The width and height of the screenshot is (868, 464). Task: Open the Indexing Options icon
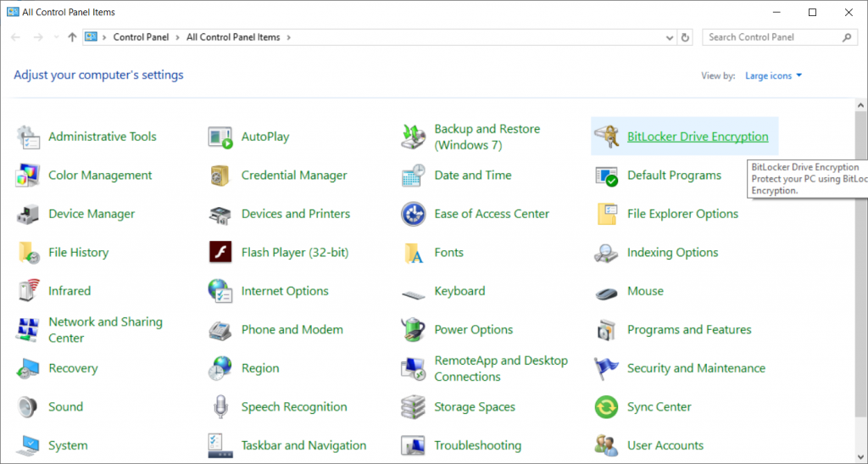[x=606, y=253]
